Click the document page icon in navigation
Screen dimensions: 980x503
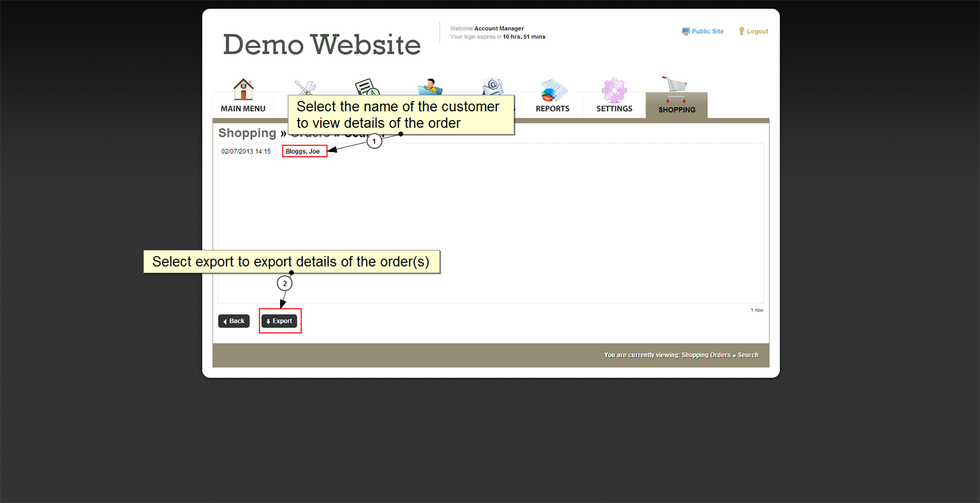click(x=367, y=87)
